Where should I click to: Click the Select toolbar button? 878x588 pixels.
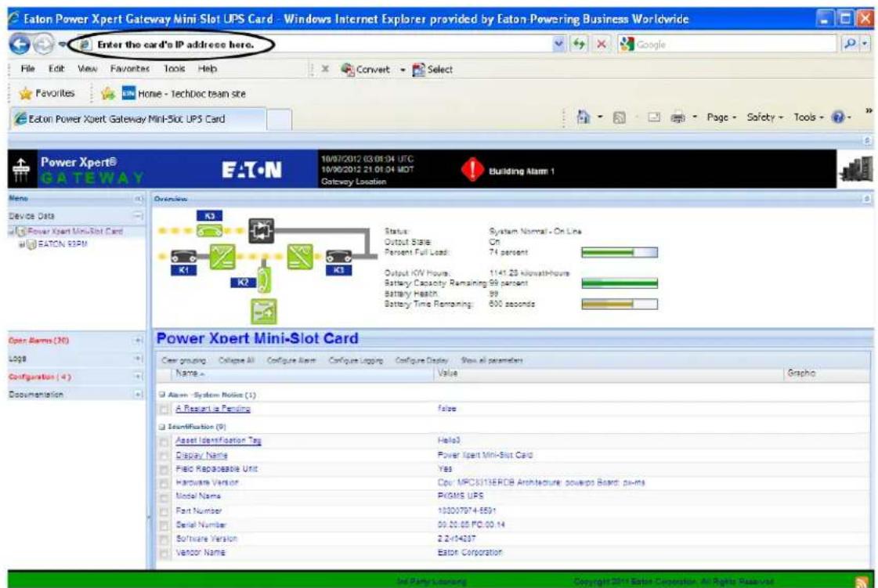432,70
